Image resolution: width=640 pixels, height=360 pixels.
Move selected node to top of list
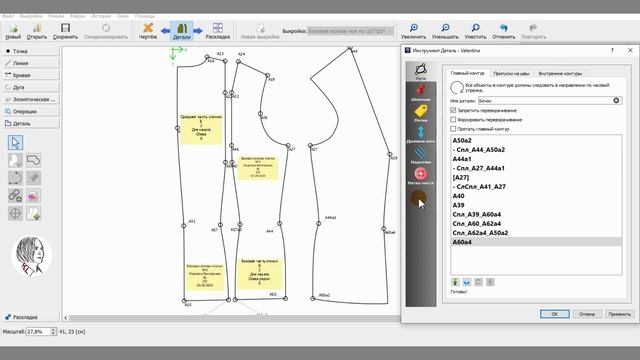pos(455,282)
